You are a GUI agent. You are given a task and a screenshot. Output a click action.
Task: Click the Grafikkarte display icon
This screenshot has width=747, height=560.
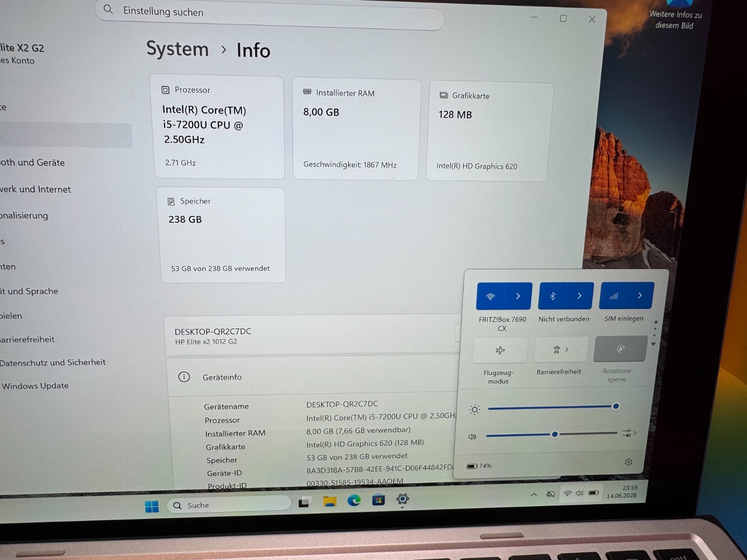(x=444, y=95)
